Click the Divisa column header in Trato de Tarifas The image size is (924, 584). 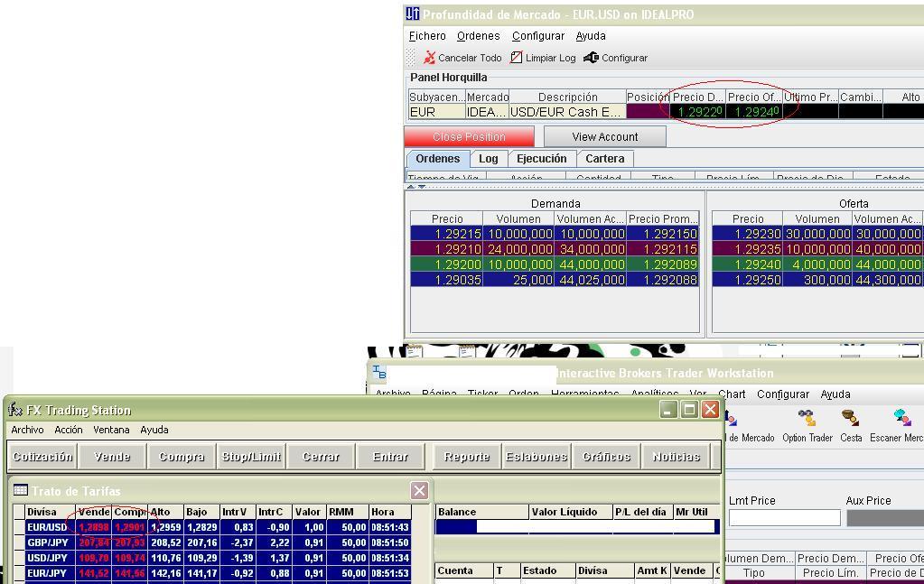coord(50,512)
